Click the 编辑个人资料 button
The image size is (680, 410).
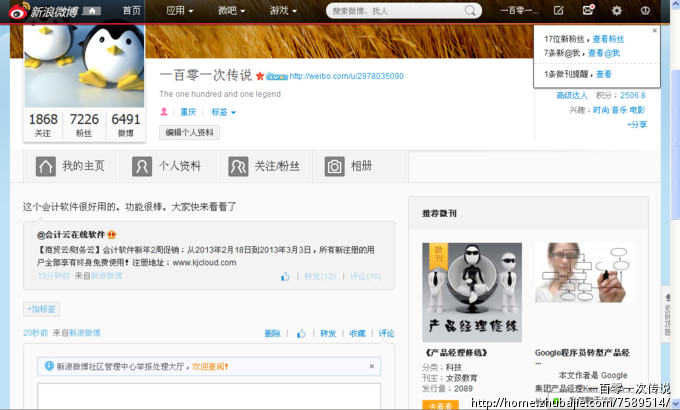click(x=190, y=132)
